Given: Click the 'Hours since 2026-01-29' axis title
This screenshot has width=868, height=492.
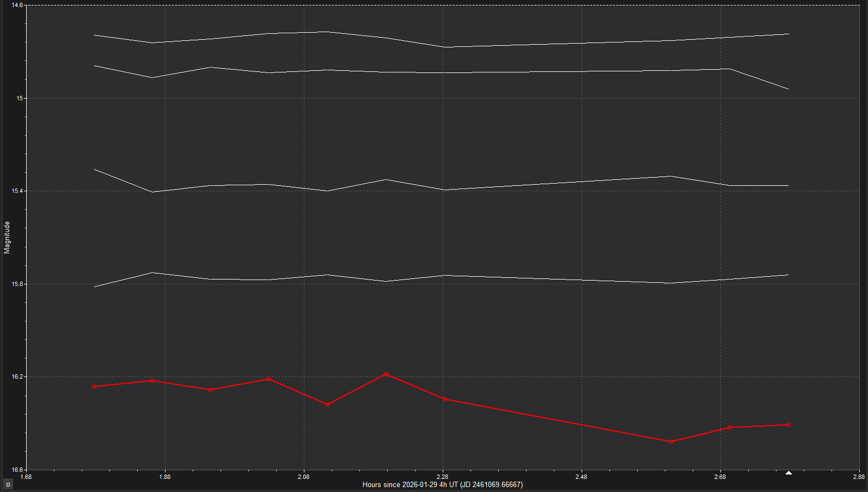Looking at the screenshot, I should tap(442, 484).
